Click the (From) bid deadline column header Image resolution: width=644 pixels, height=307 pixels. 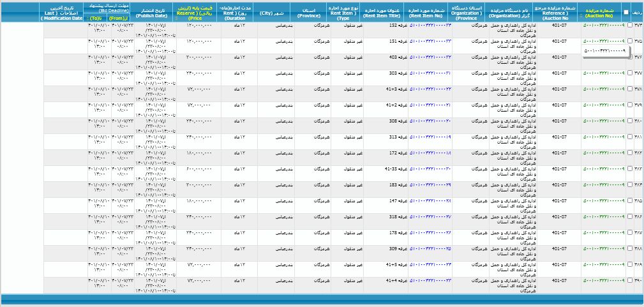(x=119, y=19)
